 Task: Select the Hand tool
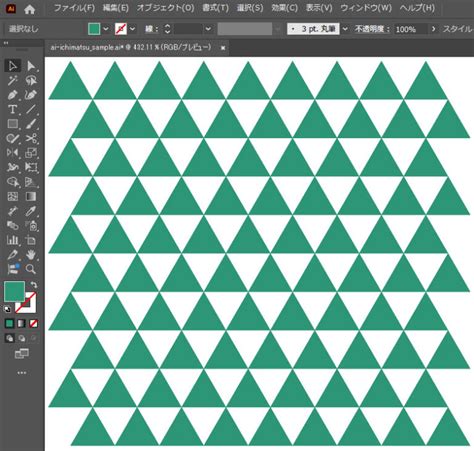click(x=31, y=255)
